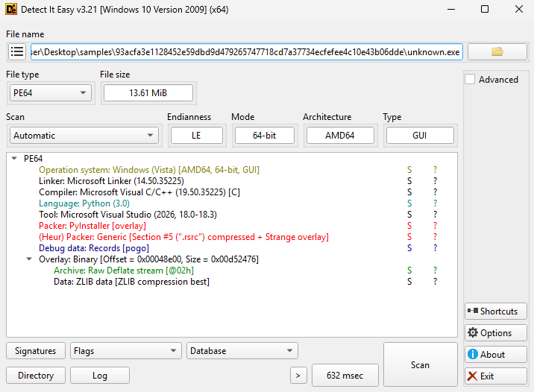Collapse the PE64 tree node

tap(14, 158)
